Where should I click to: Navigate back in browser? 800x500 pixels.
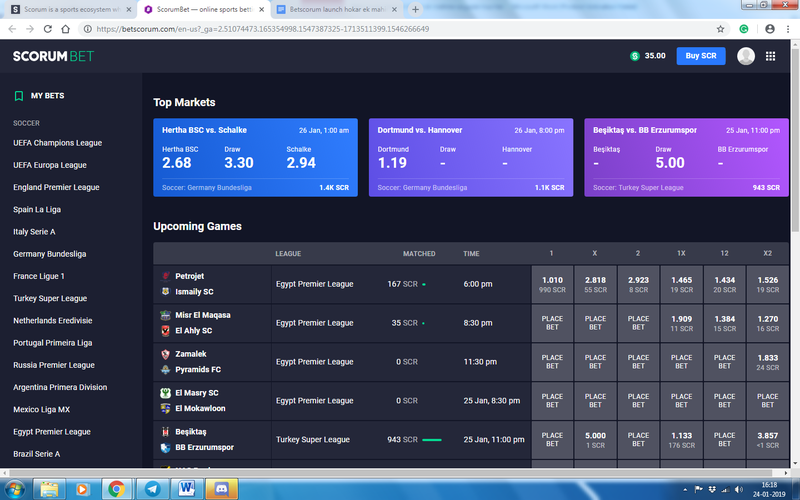point(12,29)
